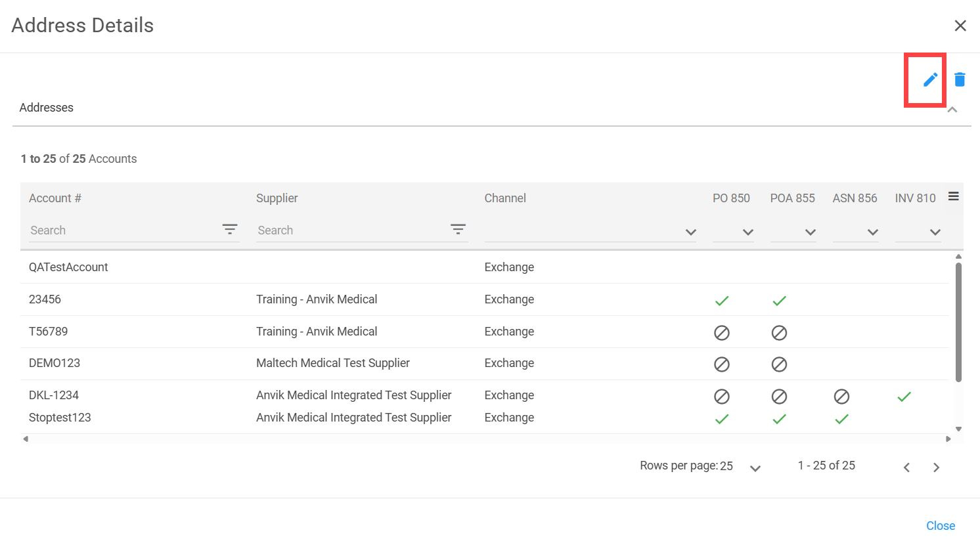Click the Close button at bottom

point(940,526)
